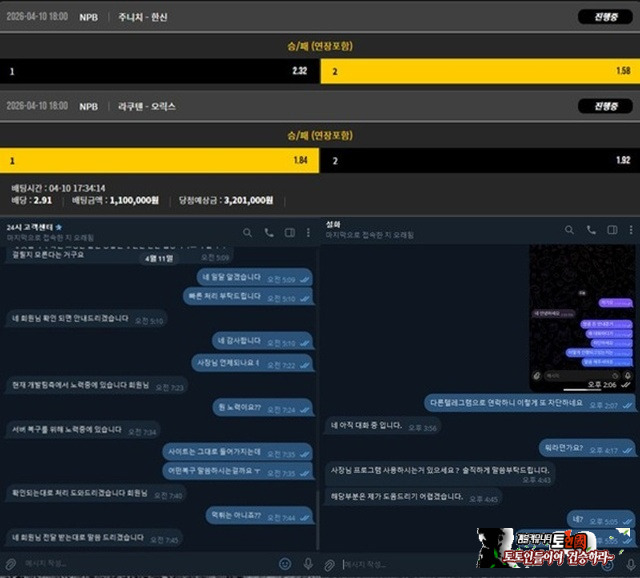Focus the right chat message input field
The width and height of the screenshot is (640, 578).
(408, 564)
